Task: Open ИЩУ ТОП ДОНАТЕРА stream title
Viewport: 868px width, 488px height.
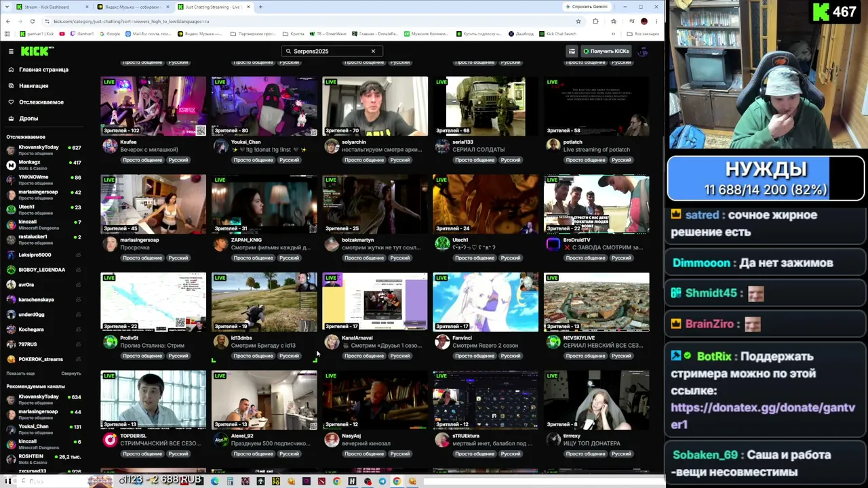Action: (592, 443)
